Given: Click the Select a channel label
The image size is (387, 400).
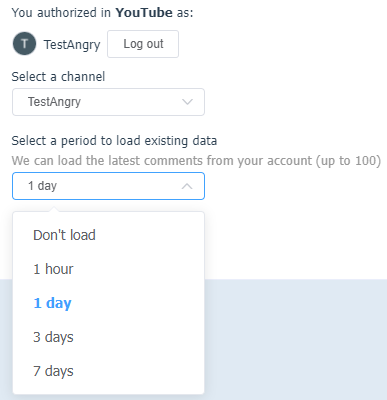Looking at the screenshot, I should click(x=58, y=77).
